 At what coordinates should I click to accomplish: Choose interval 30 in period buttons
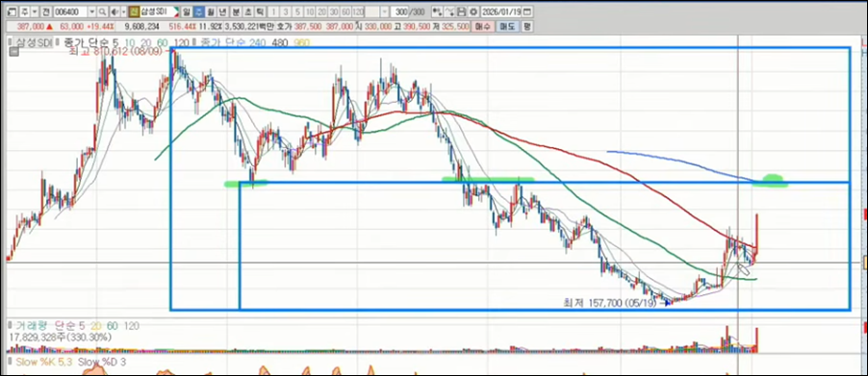334,12
